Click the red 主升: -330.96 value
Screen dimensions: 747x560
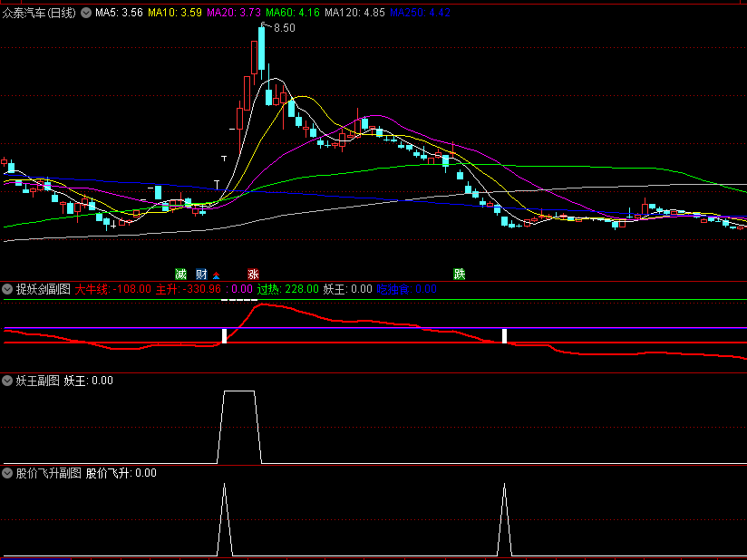click(x=189, y=289)
